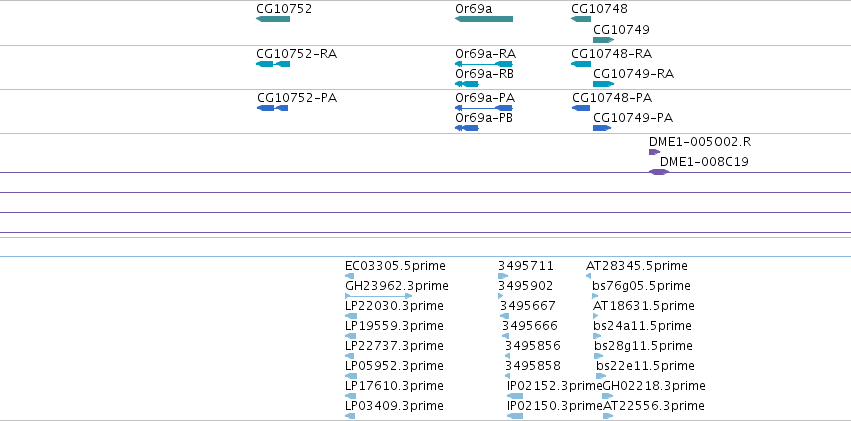Select the Or69a-PA feature
The height and width of the screenshot is (421, 851).
484,108
